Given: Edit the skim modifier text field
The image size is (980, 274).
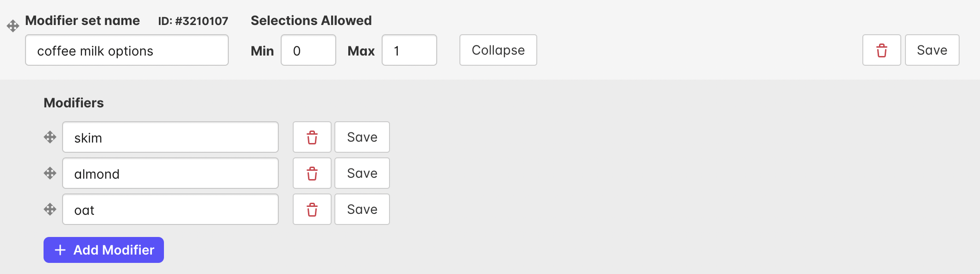Looking at the screenshot, I should click(x=170, y=137).
